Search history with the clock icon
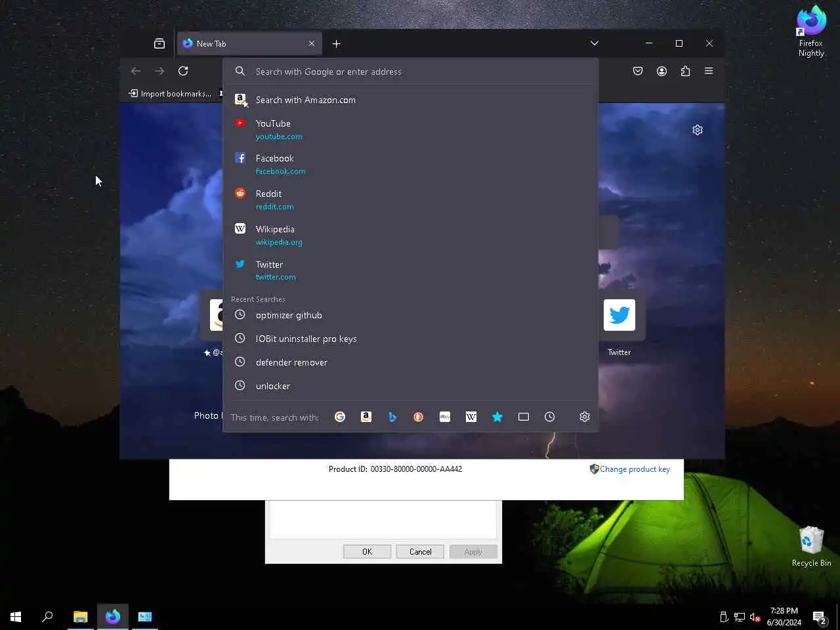This screenshot has height=630, width=840. [x=550, y=417]
